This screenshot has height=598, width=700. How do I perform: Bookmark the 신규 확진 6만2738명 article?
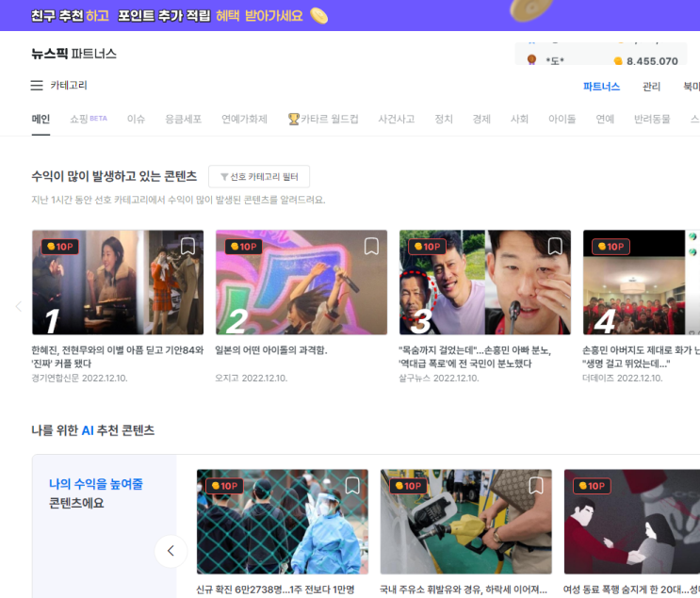(x=352, y=485)
